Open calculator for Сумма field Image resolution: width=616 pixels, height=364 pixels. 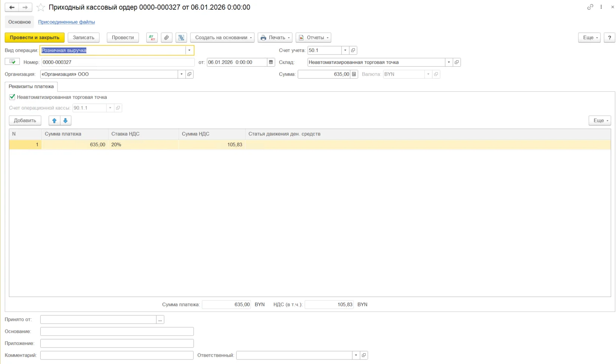click(x=354, y=74)
